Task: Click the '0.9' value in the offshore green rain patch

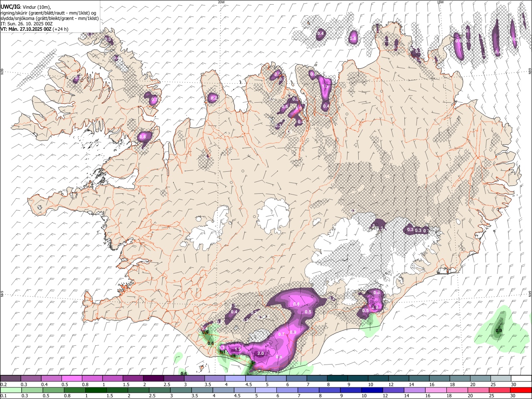Action: [x=499, y=330]
